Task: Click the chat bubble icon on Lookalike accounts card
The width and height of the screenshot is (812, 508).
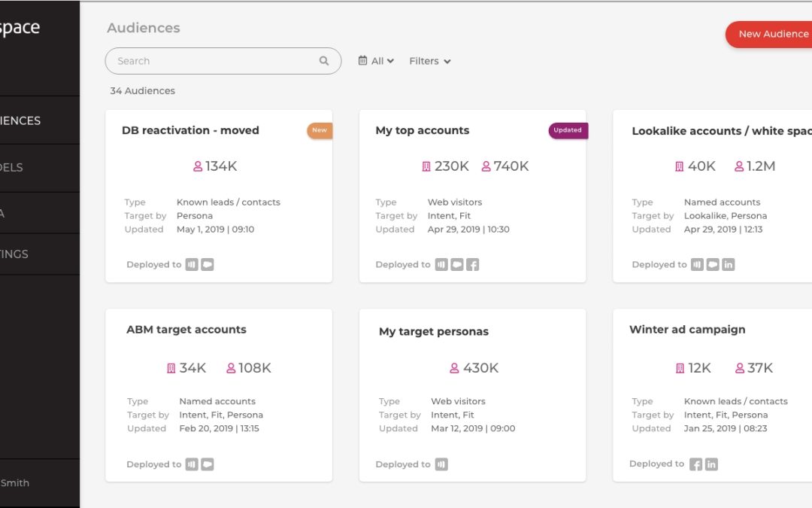Action: coord(713,264)
